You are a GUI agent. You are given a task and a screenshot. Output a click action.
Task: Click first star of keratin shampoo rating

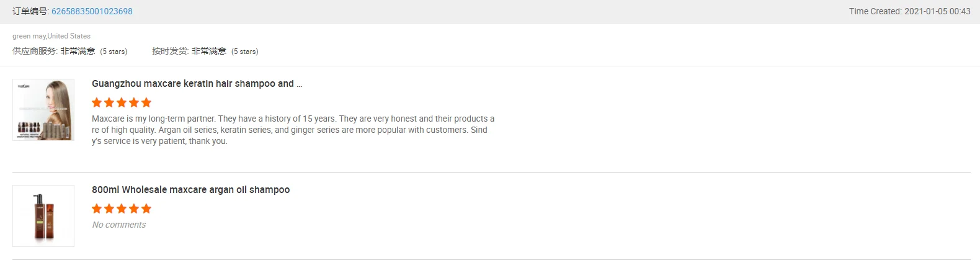click(97, 102)
